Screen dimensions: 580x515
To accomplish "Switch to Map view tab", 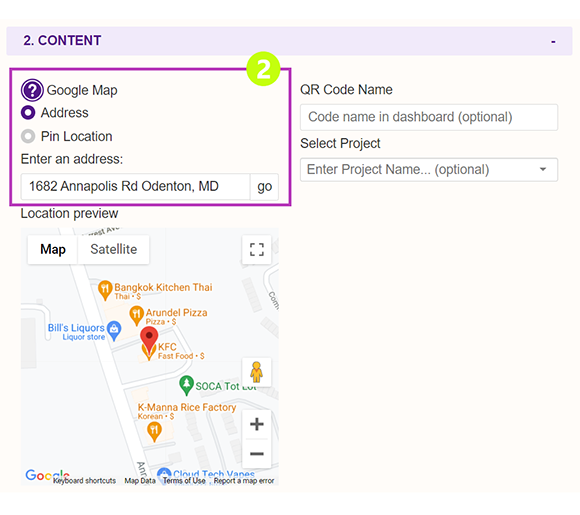I will pos(53,249).
